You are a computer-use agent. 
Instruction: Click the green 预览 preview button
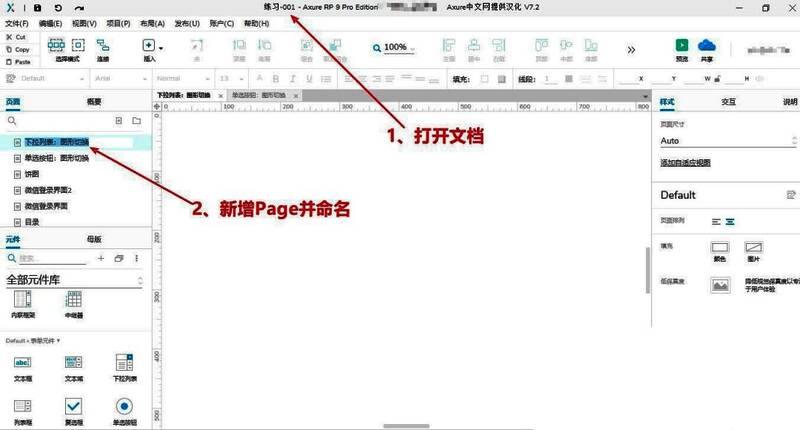682,46
